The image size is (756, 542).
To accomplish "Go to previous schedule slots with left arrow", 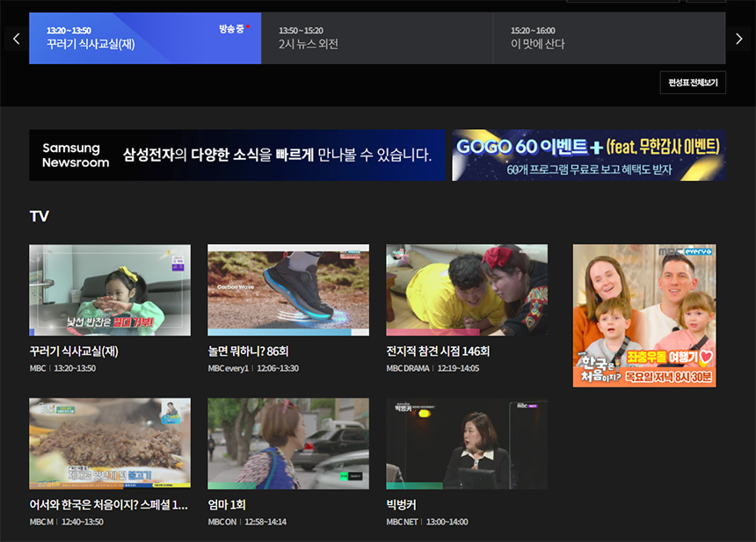I will coord(17,39).
